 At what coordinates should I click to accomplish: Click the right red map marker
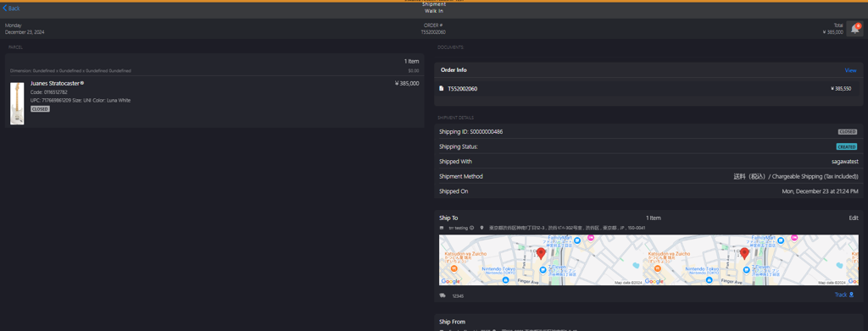pos(744,254)
